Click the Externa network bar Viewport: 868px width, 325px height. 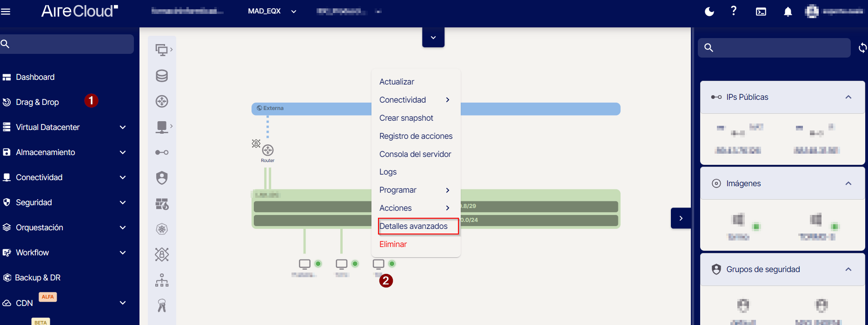[x=436, y=109]
